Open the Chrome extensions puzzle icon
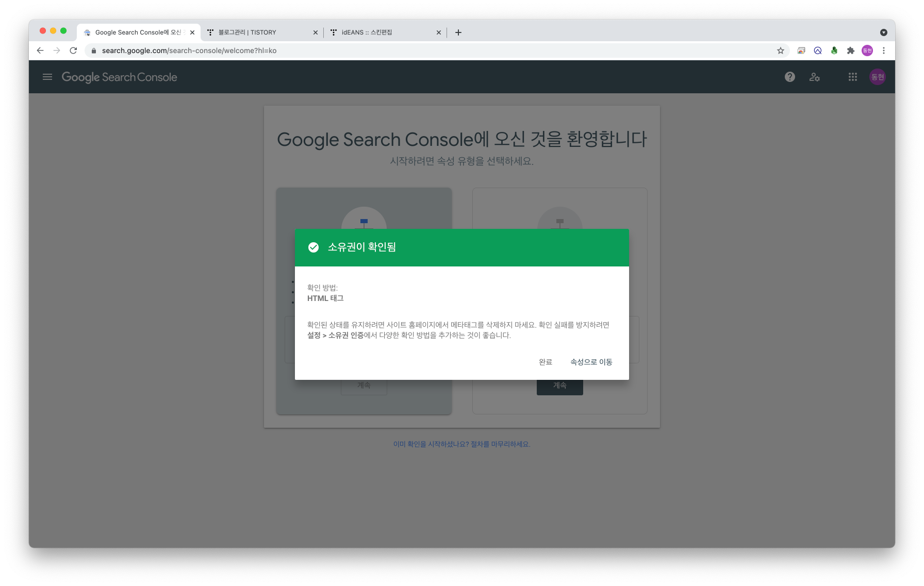This screenshot has width=924, height=586. coord(850,51)
